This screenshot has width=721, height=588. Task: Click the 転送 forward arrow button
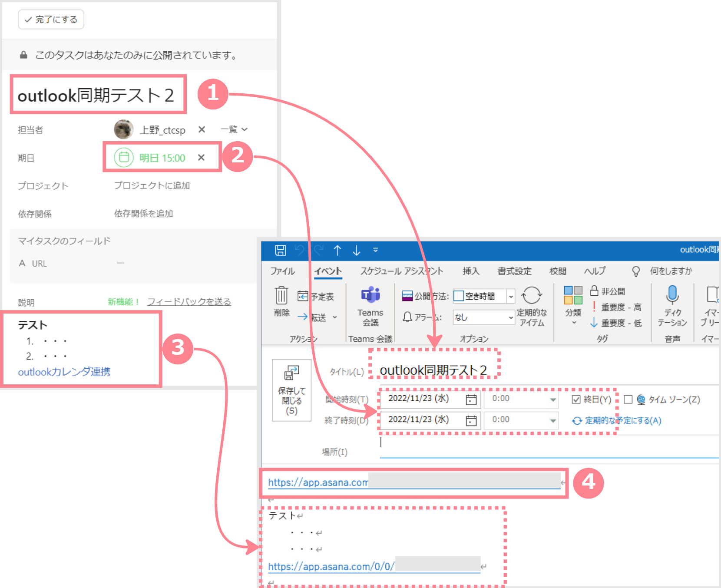click(312, 317)
